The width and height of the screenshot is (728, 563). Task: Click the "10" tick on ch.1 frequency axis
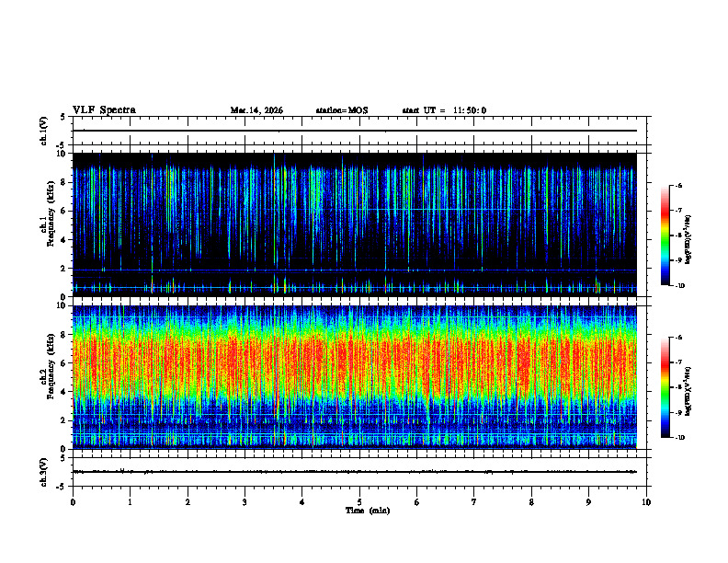61,154
